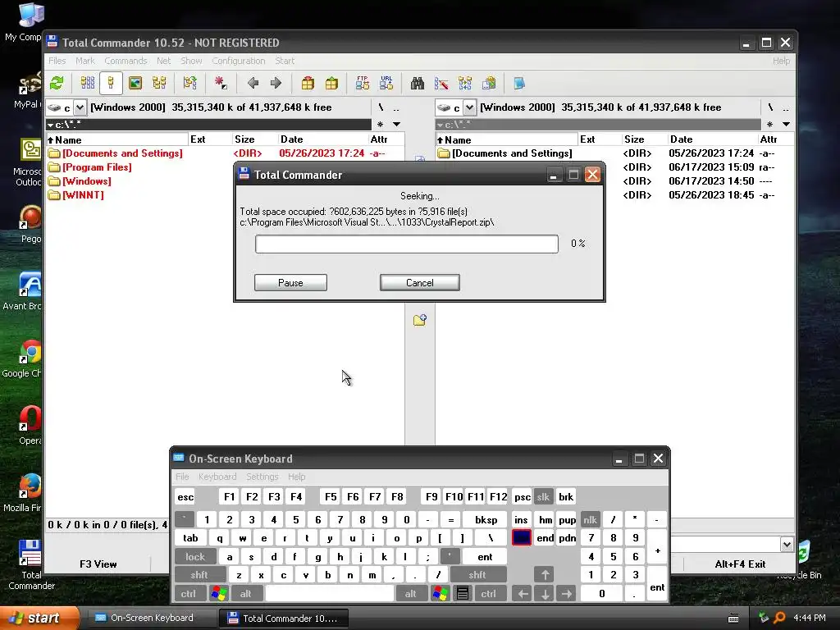The image size is (840, 630).
Task: Click the F3 View button
Action: 98,564
